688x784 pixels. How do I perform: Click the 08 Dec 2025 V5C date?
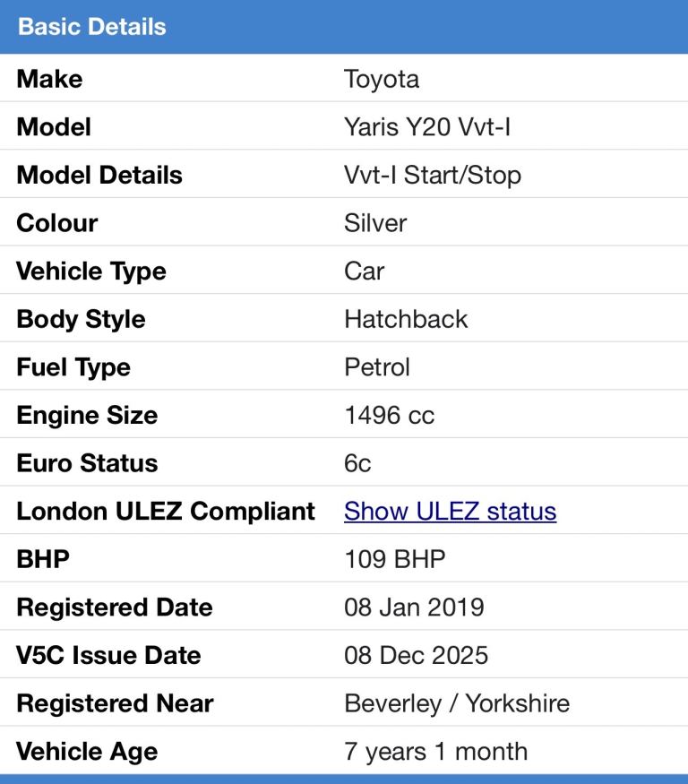pyautogui.click(x=416, y=655)
